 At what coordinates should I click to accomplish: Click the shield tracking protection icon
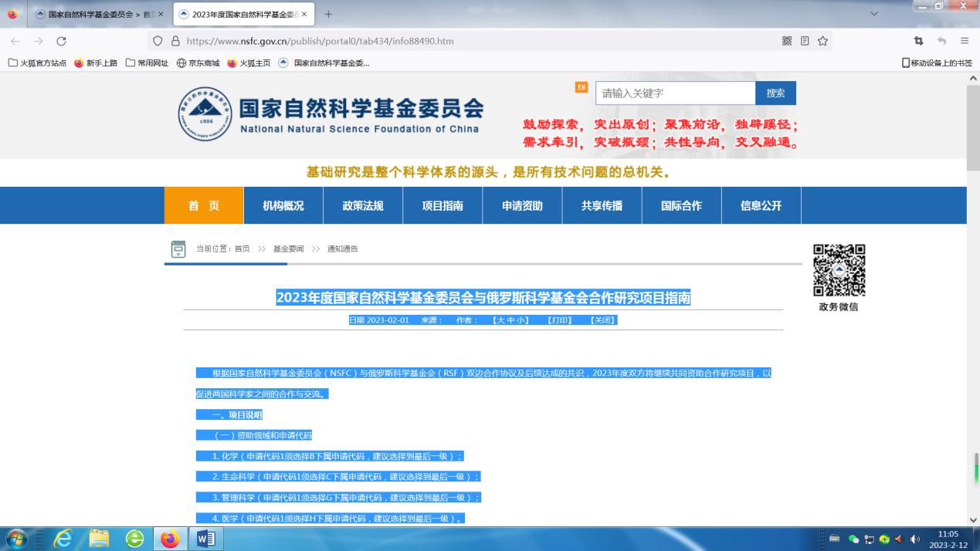[158, 41]
